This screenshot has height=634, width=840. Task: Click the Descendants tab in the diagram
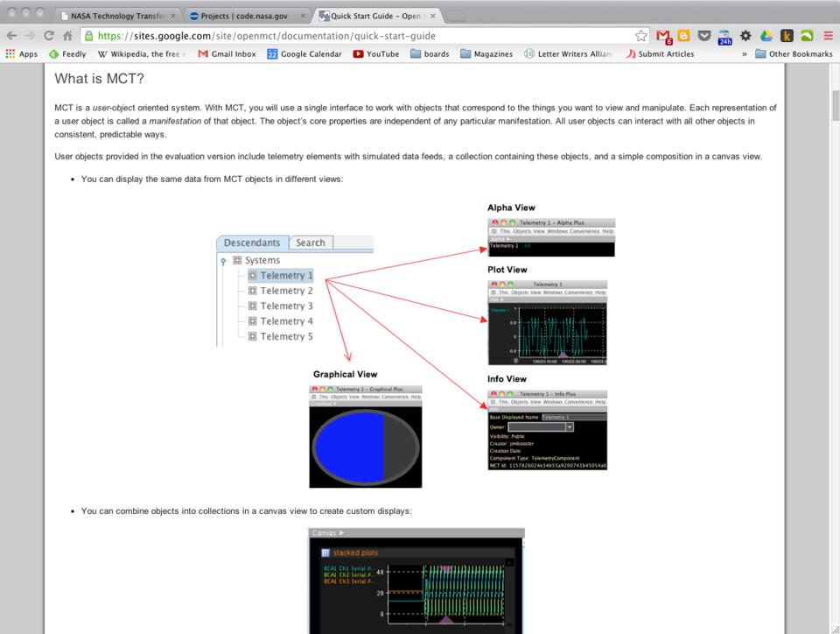coord(252,243)
